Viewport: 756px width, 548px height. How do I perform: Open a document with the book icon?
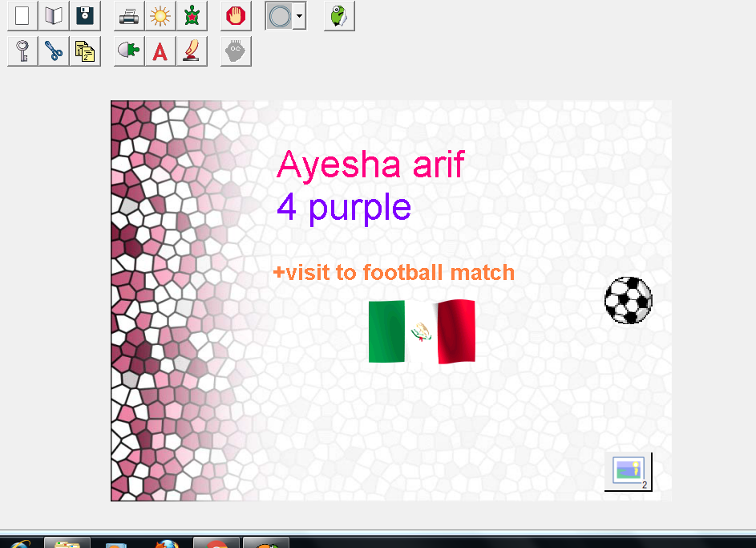coord(53,15)
